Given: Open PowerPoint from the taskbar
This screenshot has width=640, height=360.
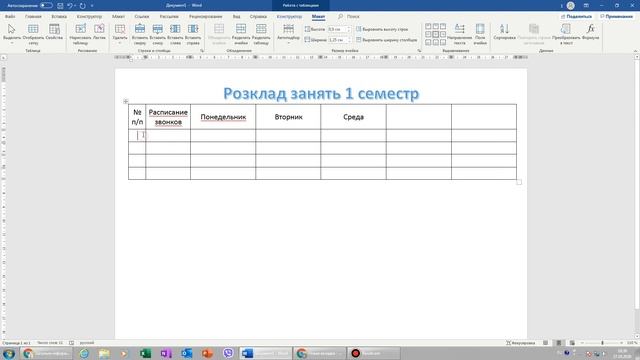Looking at the screenshot, I should [207, 353].
